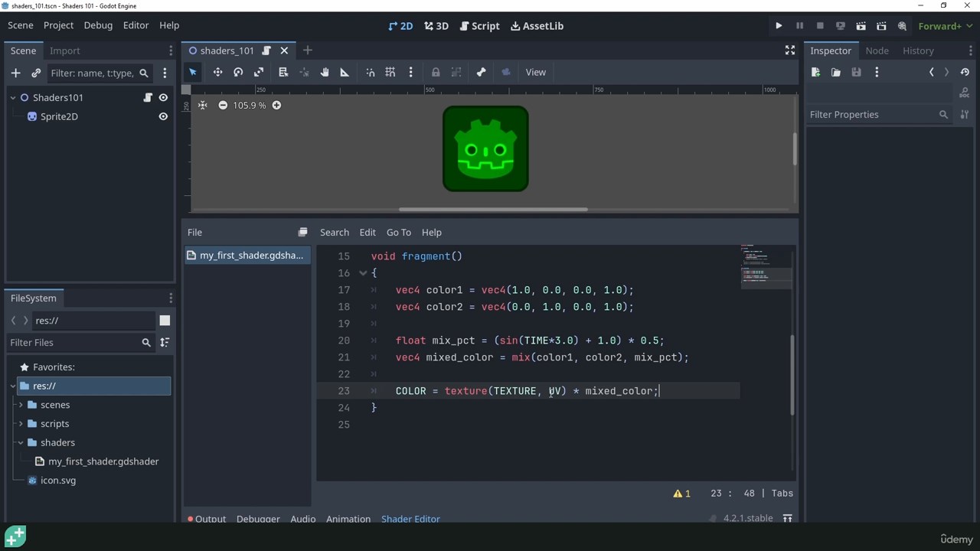The height and width of the screenshot is (551, 980).
Task: Focus the Filter Files search field
Action: tap(80, 343)
